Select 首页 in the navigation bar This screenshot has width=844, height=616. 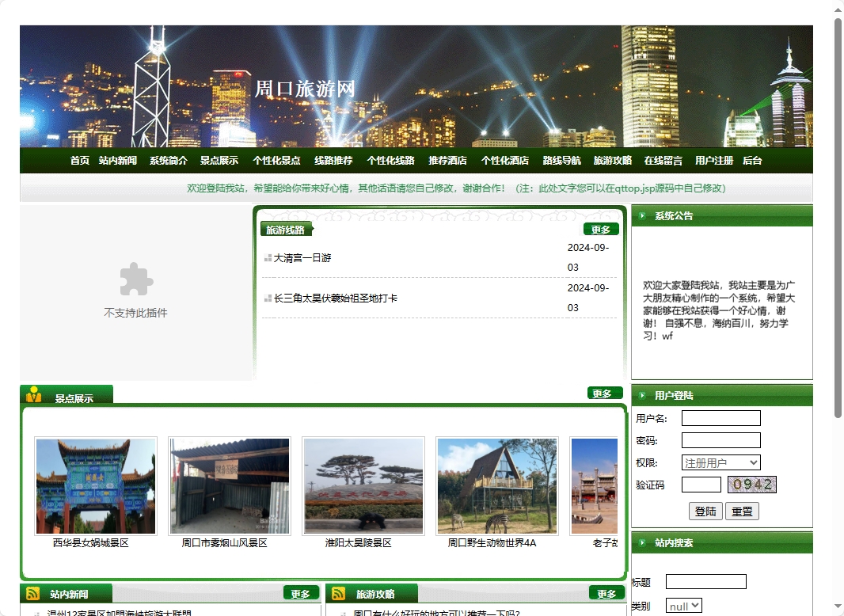(x=79, y=160)
